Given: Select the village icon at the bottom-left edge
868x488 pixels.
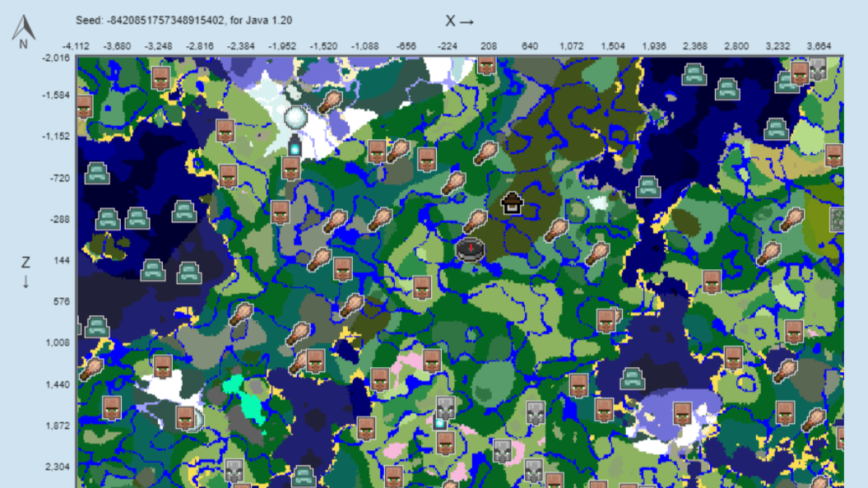Looking at the screenshot, I should click(111, 407).
